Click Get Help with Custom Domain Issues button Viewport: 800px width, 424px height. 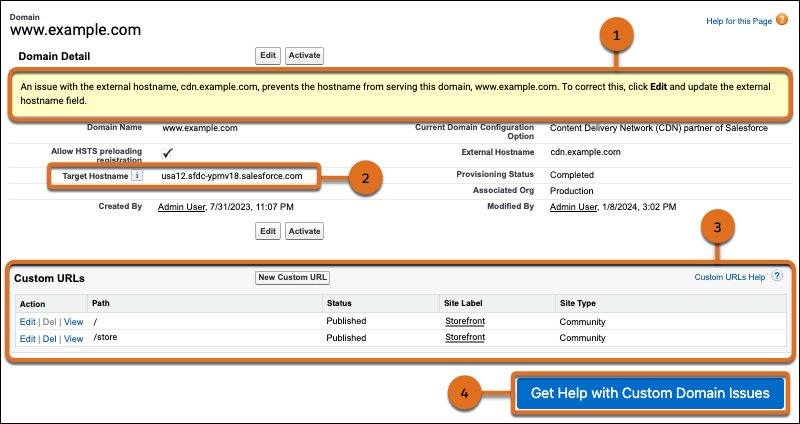(x=650, y=393)
